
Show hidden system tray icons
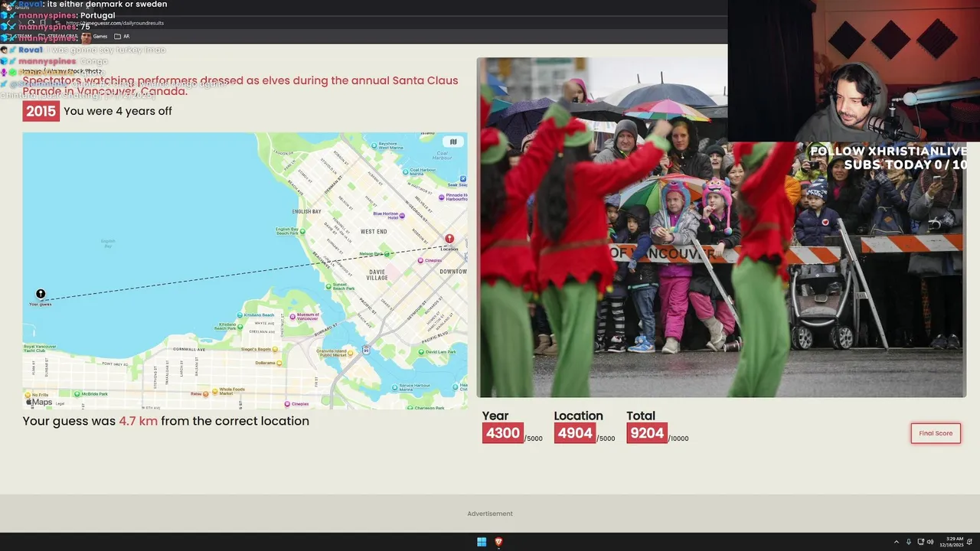point(897,542)
